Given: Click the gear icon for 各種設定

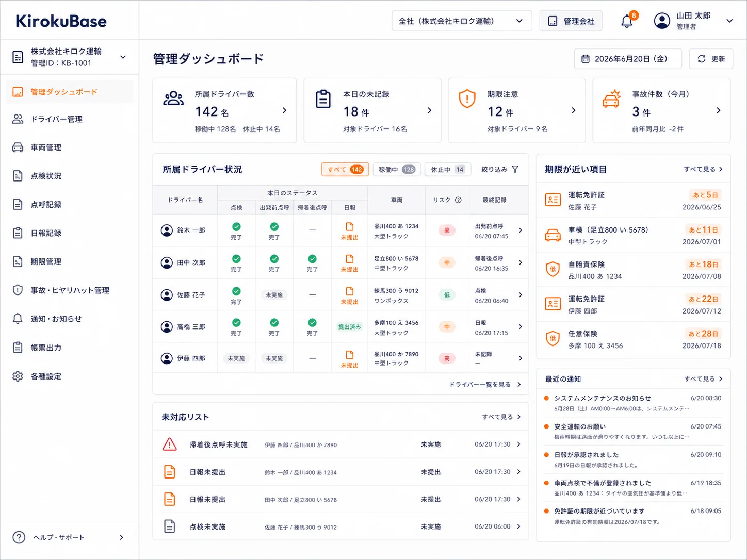Looking at the screenshot, I should click(x=18, y=376).
